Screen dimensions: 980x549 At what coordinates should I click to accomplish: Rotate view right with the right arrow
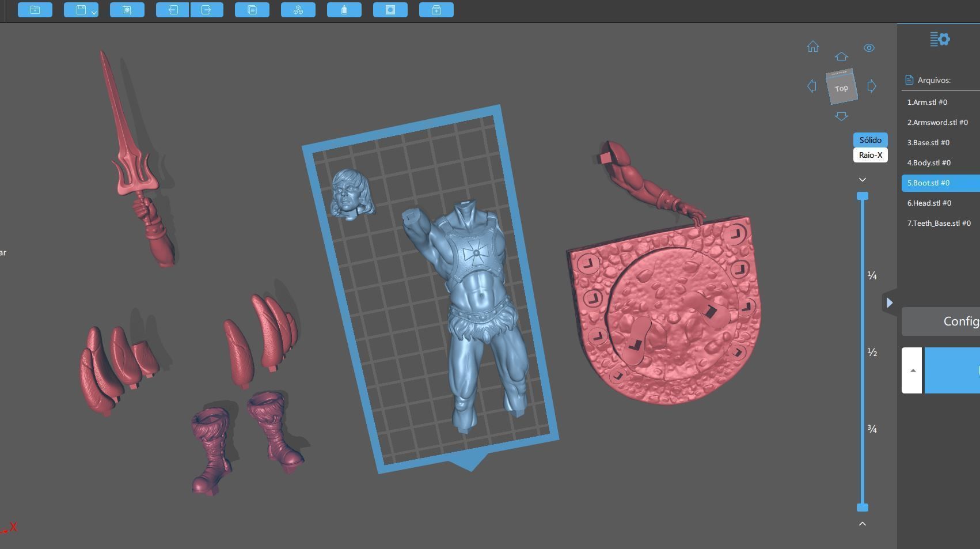click(872, 86)
